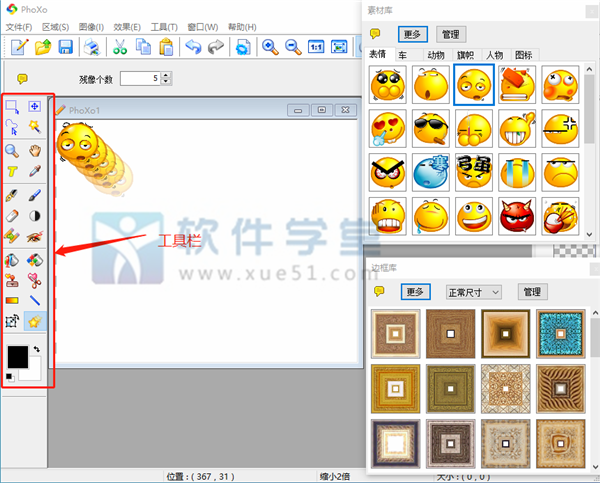Click the black foreground color swatch
The height and width of the screenshot is (483, 600).
coord(18,357)
